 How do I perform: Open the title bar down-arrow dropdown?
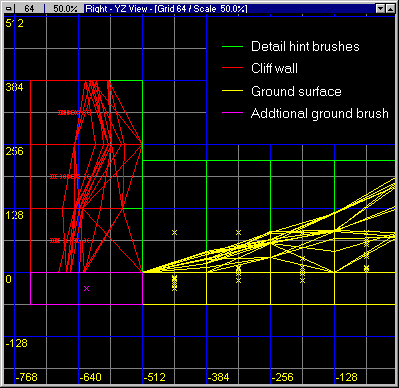(x=380, y=9)
